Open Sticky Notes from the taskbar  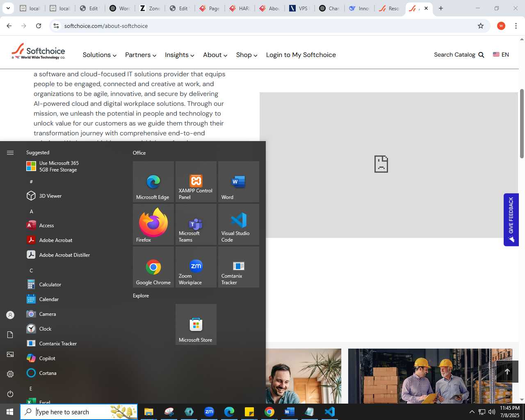coord(249,412)
